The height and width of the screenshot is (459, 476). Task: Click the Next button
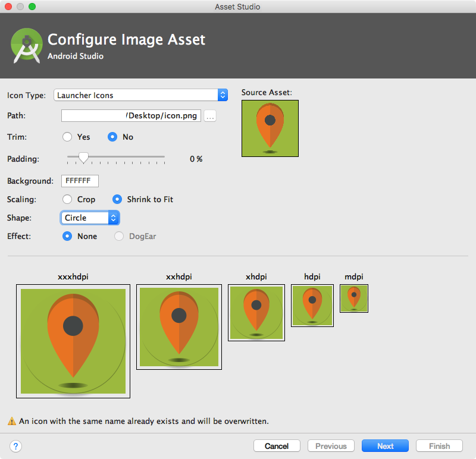[x=385, y=446]
